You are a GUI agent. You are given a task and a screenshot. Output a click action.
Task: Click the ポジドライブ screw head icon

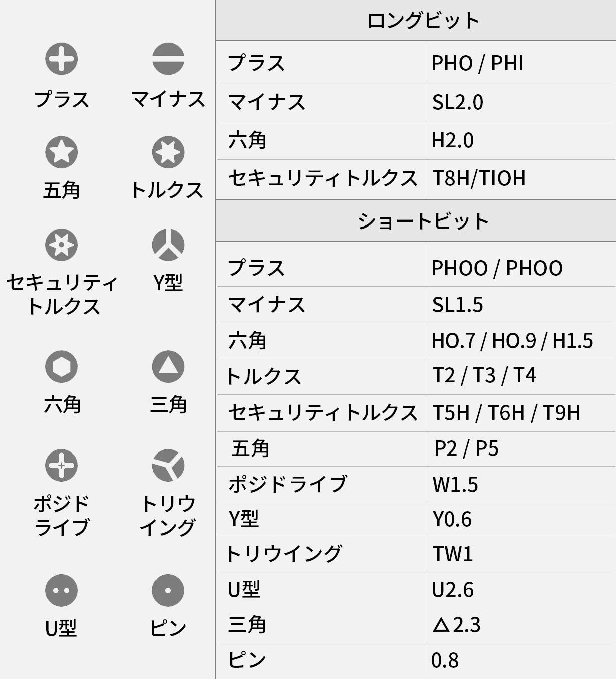(x=61, y=466)
